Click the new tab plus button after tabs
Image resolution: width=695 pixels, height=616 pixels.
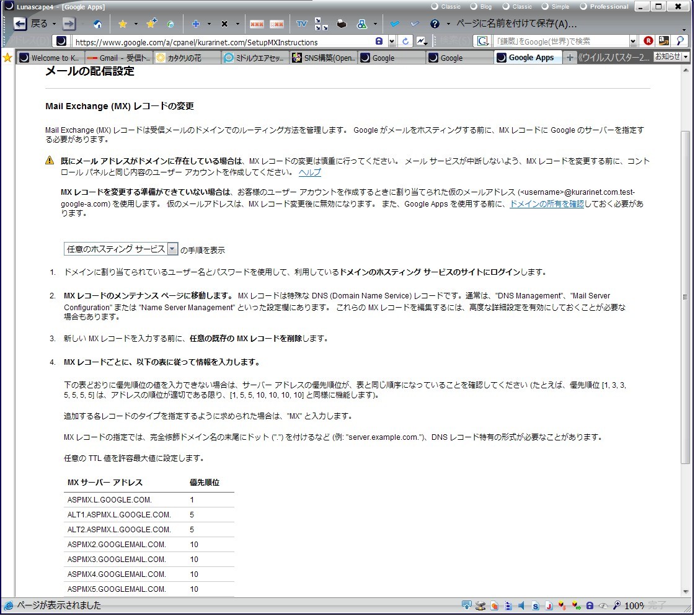click(570, 58)
